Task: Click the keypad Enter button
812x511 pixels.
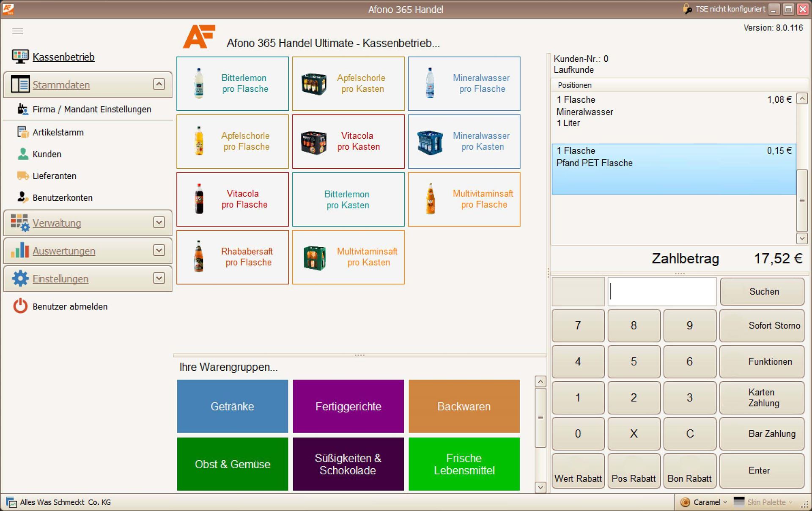Action: coord(762,471)
